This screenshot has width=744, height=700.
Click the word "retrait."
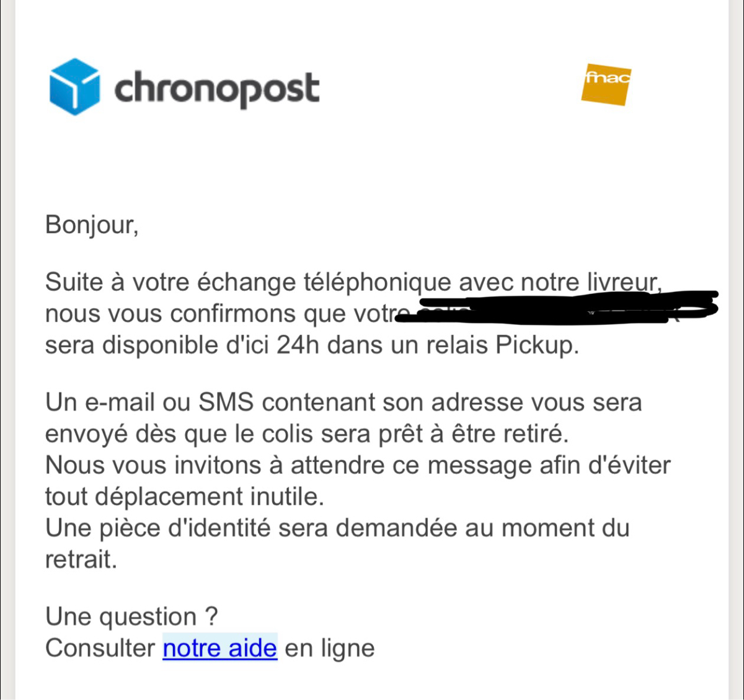coord(81,560)
